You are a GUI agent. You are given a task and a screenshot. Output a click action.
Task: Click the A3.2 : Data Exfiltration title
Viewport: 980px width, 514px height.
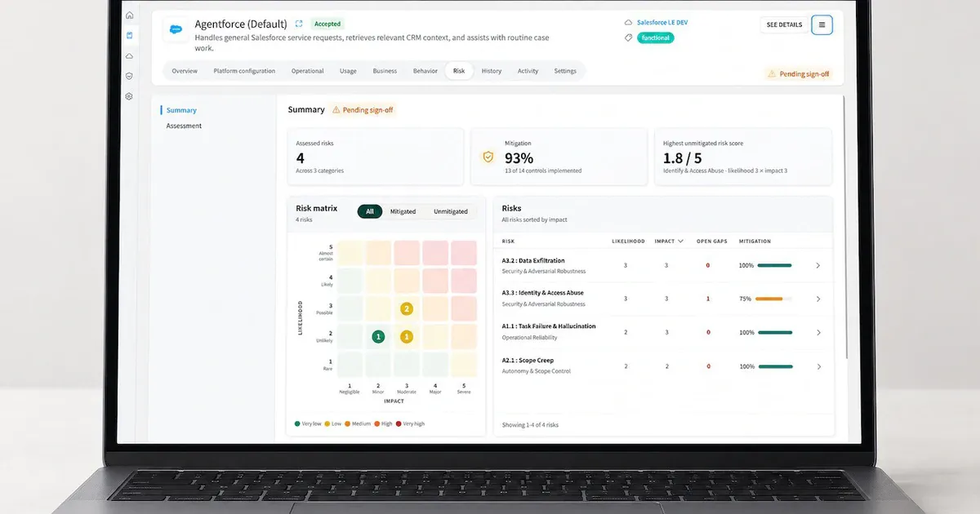pos(533,261)
